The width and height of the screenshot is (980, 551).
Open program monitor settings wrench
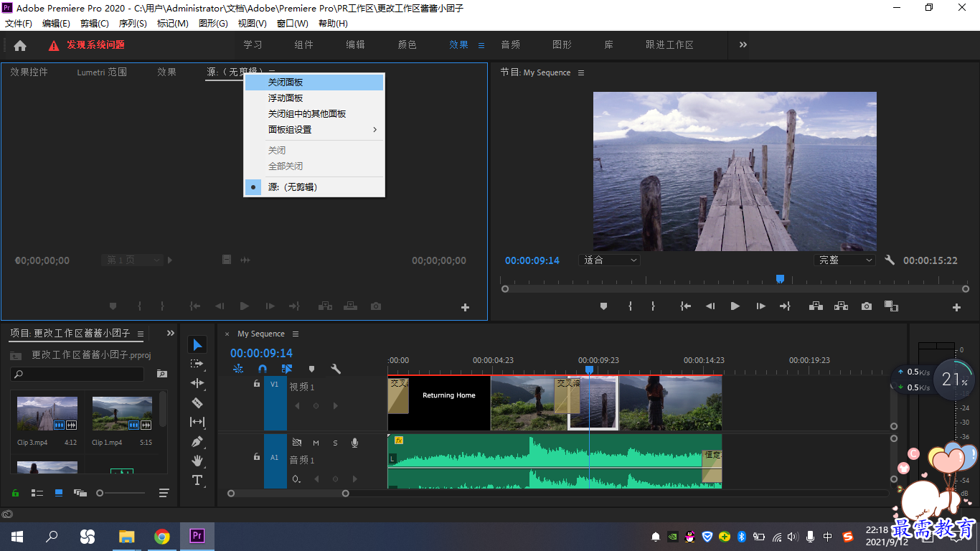coord(890,260)
